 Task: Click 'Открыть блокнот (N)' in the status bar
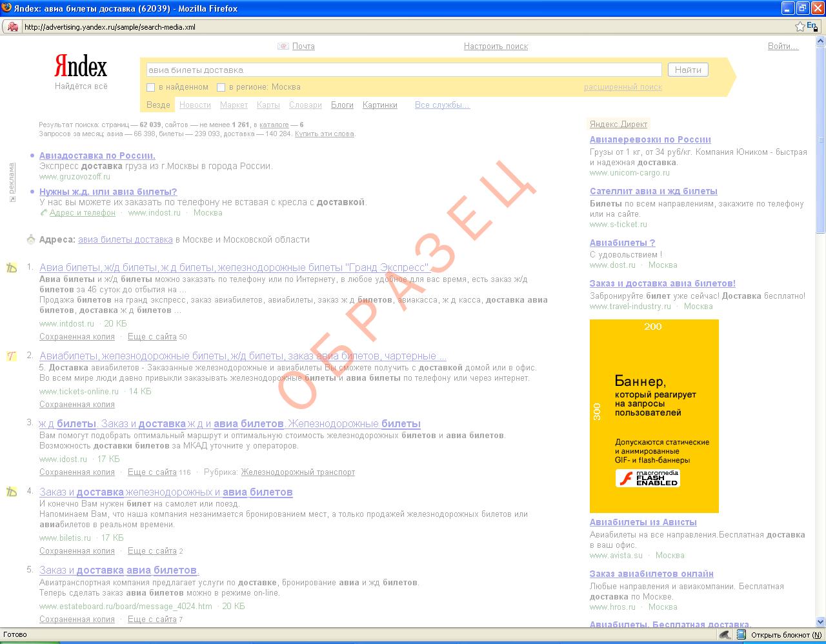(787, 635)
